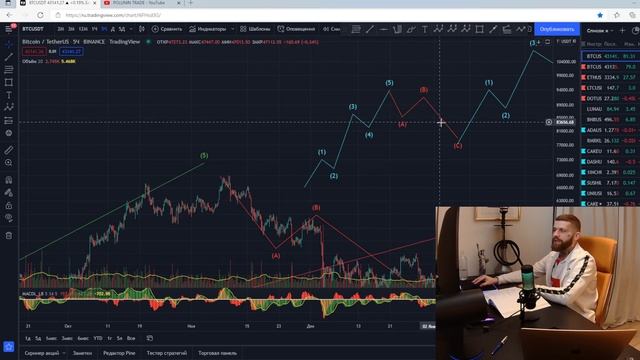Screen dimensions: 640x360
Task: Select the YTD range at chart bottom
Action: tap(98, 338)
